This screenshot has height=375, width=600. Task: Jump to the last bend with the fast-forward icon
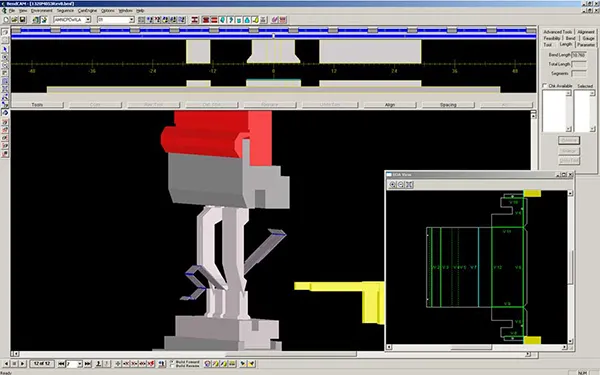88,364
